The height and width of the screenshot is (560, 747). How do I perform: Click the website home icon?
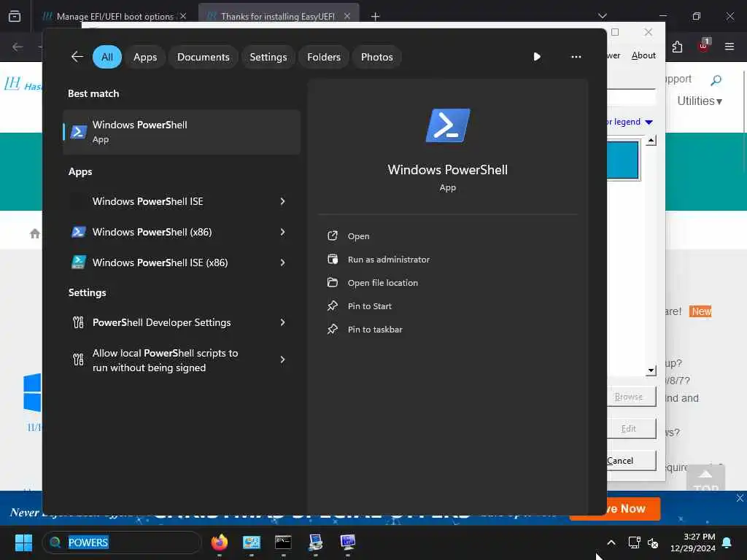(35, 233)
